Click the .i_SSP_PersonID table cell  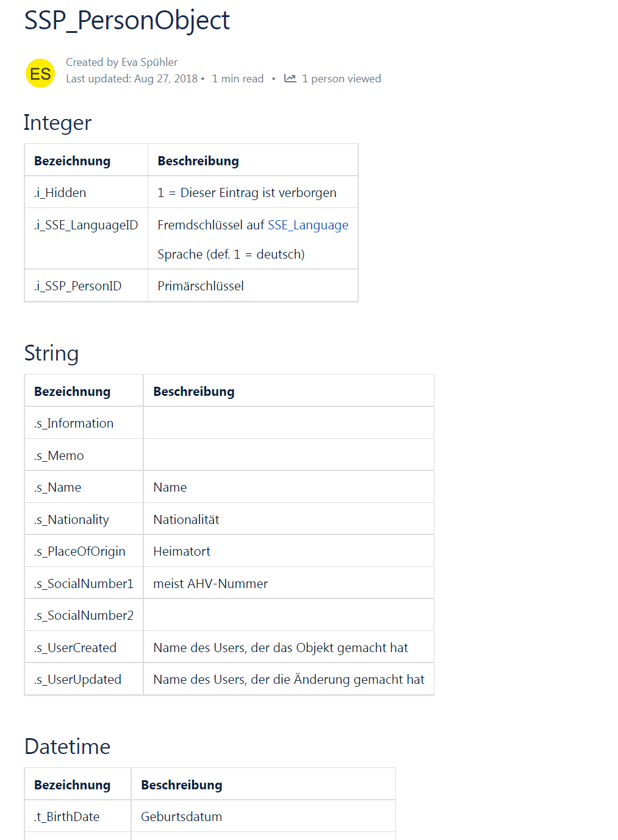click(78, 286)
